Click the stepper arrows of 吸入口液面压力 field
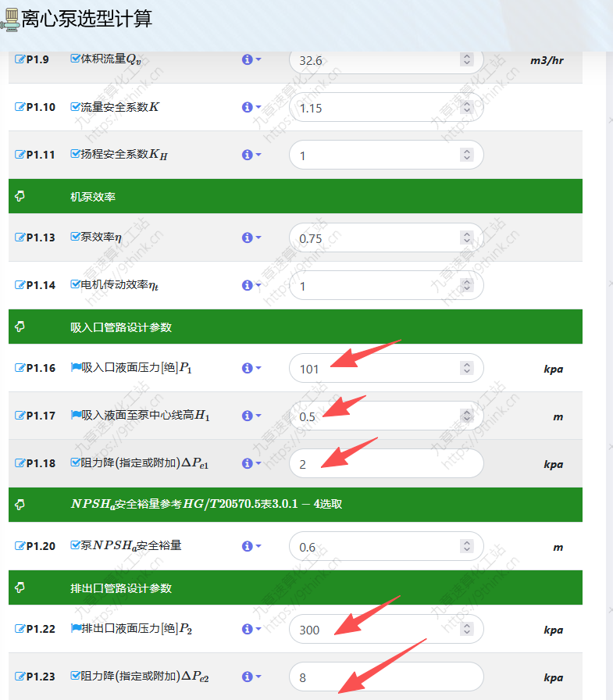This screenshot has width=613, height=700. tap(467, 368)
